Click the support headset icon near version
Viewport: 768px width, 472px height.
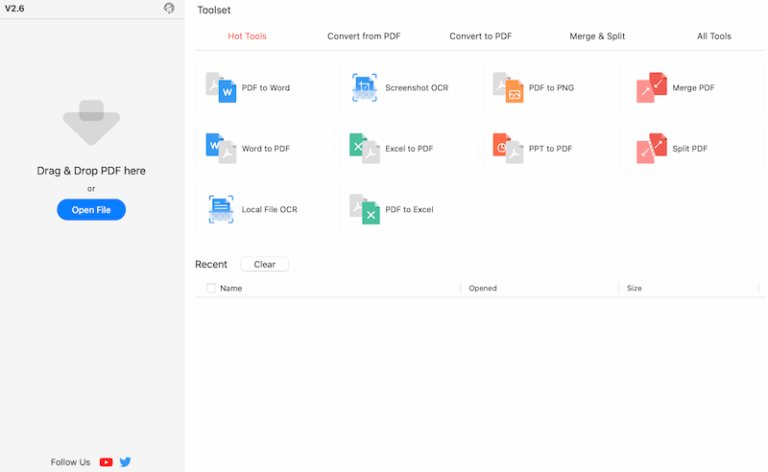point(169,8)
